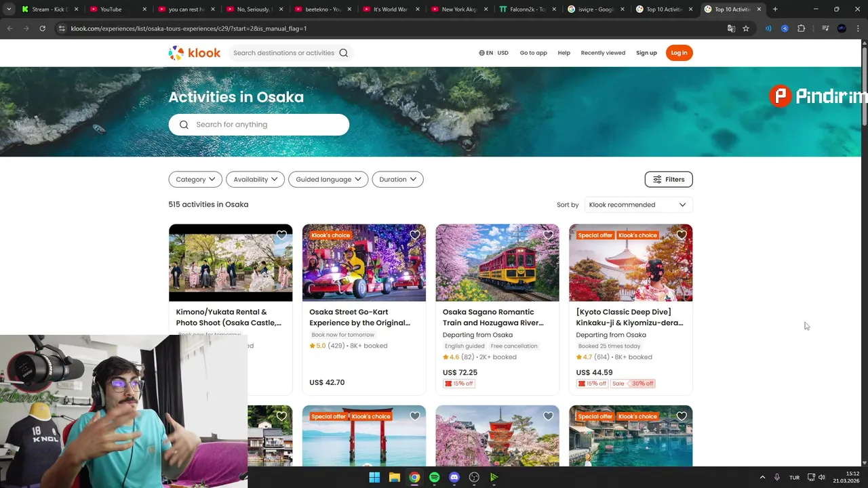Click the translate page icon in the address bar
This screenshot has height=488, width=868.
tap(731, 28)
